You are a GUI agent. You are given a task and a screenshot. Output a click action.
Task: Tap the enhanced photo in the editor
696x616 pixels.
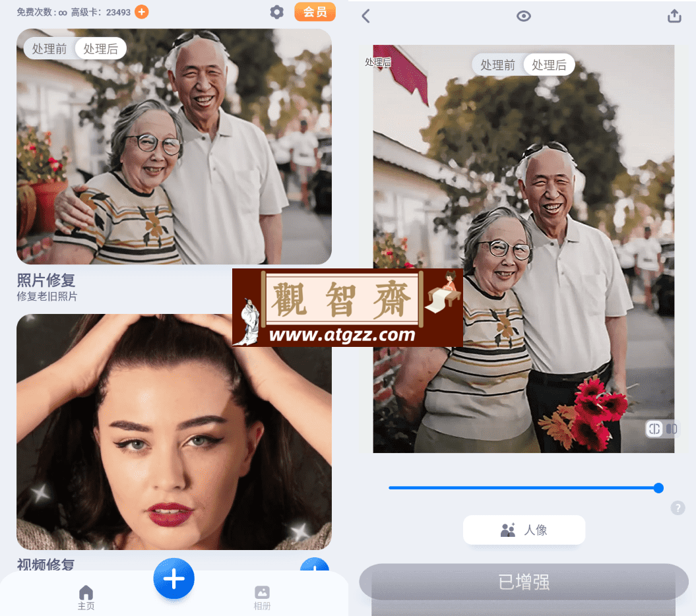coord(524,249)
